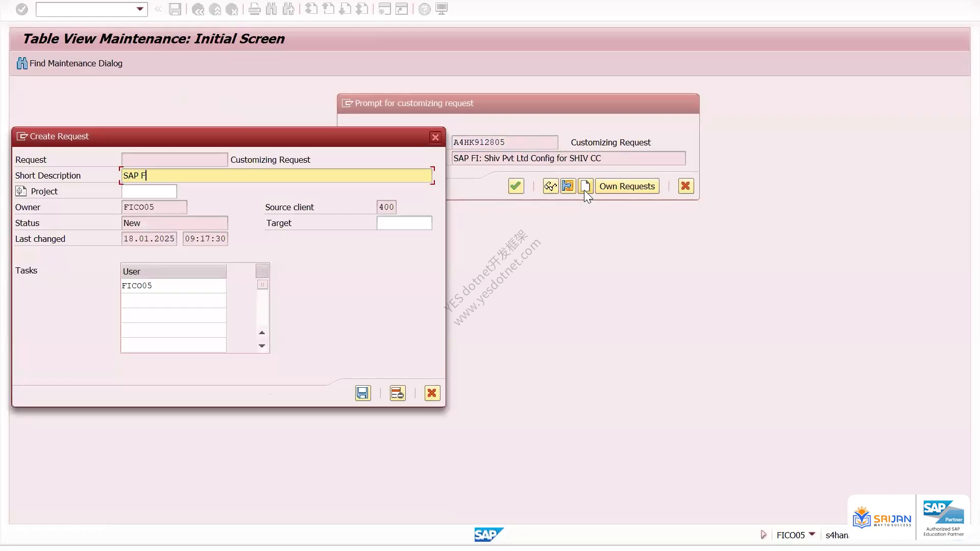Click the Next Page icon
Viewport: 980px width, 551px height.
(x=345, y=9)
